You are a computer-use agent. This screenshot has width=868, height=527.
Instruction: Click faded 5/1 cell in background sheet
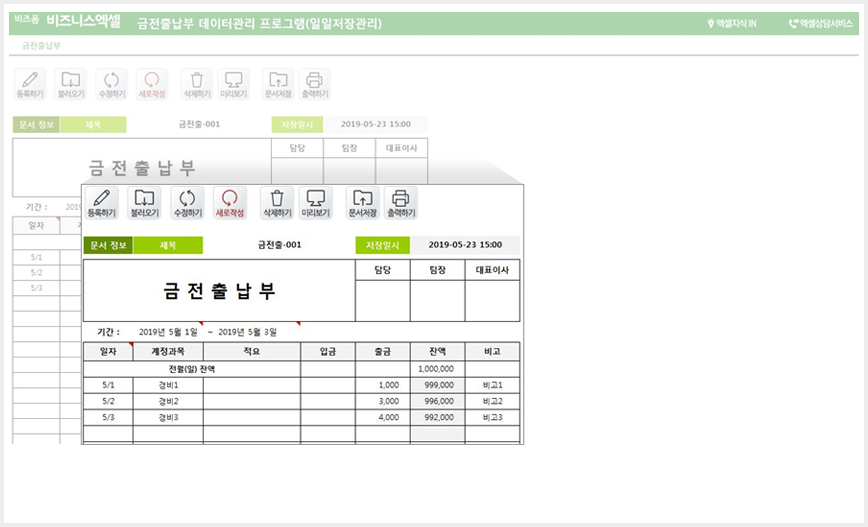(37, 257)
